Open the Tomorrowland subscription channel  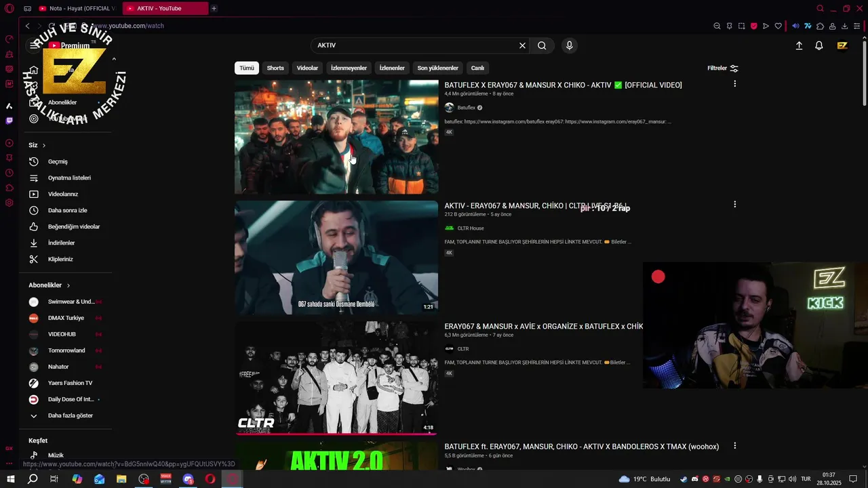tap(66, 350)
